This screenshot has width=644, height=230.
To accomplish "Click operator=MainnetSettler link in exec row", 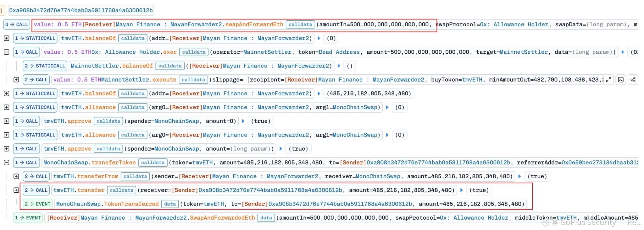I will pos(268,52).
